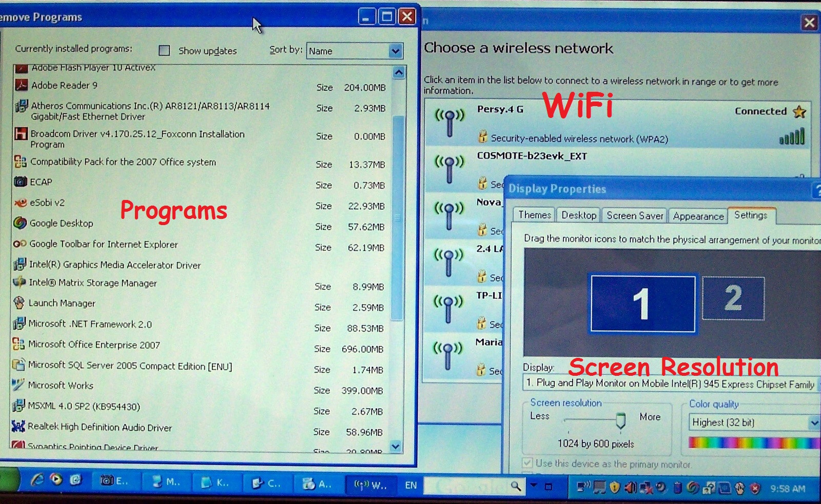This screenshot has height=504, width=821.
Task: Select the Nova network antenna icon
Action: [449, 215]
